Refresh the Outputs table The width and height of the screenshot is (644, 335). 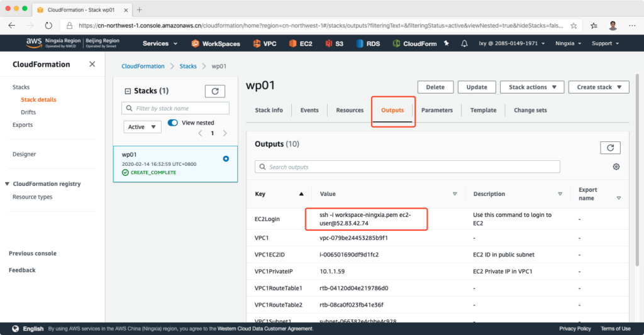610,147
